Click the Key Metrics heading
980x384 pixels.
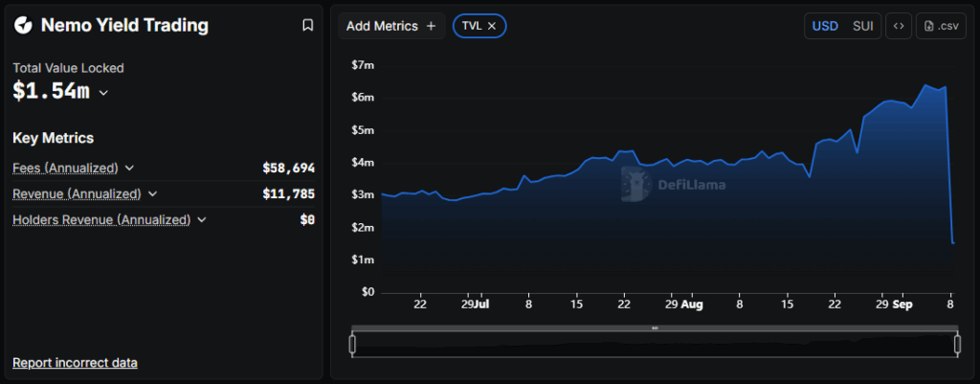(x=54, y=138)
